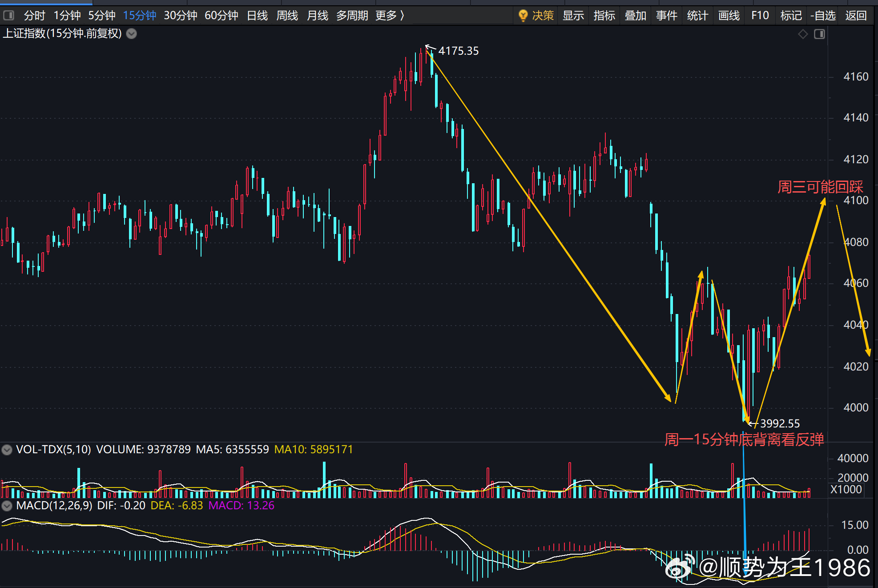Click the 4175.35 high price marker
This screenshot has height=588, width=878.
click(459, 51)
